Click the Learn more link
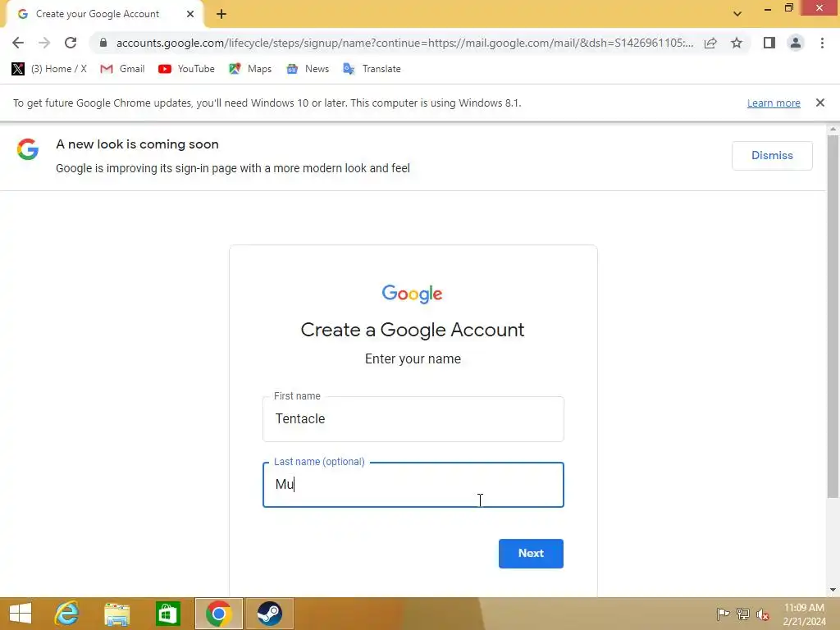Viewport: 840px width, 630px height. click(x=774, y=103)
